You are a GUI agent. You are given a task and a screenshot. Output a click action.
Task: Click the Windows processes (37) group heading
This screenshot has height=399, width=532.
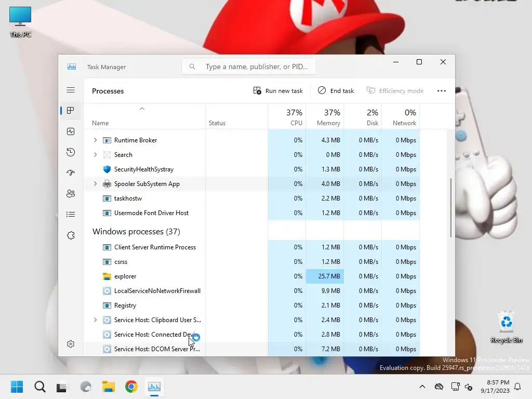pyautogui.click(x=136, y=231)
